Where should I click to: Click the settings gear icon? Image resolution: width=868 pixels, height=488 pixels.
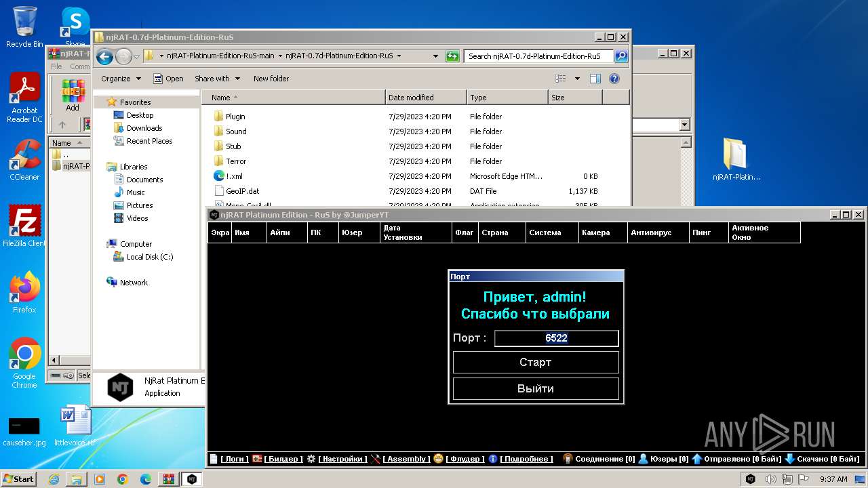311,459
